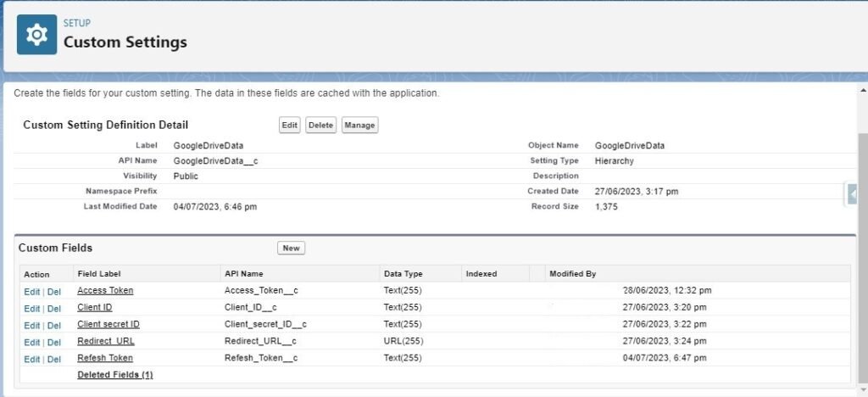Image resolution: width=868 pixels, height=397 pixels.
Task: Open the Refesh Token field link
Action: coord(105,358)
